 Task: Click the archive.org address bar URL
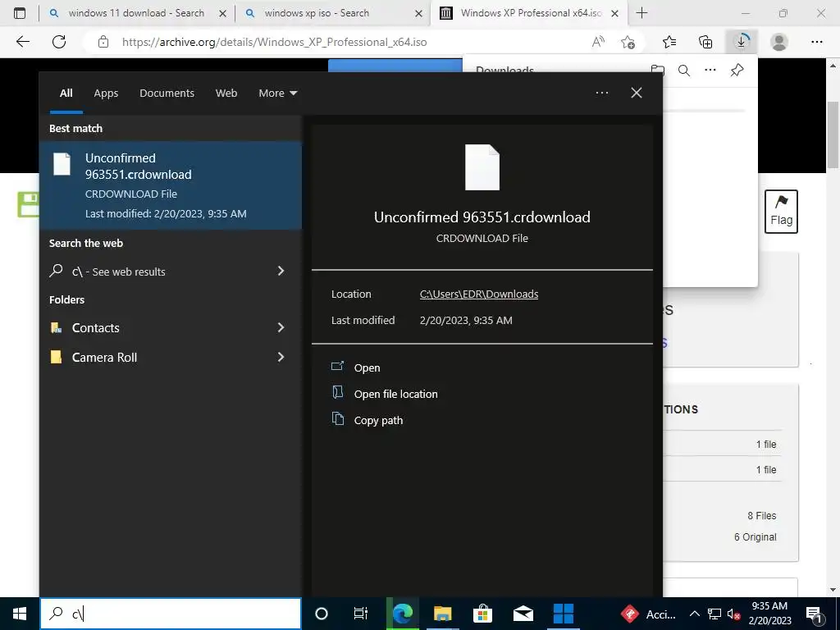coord(274,42)
